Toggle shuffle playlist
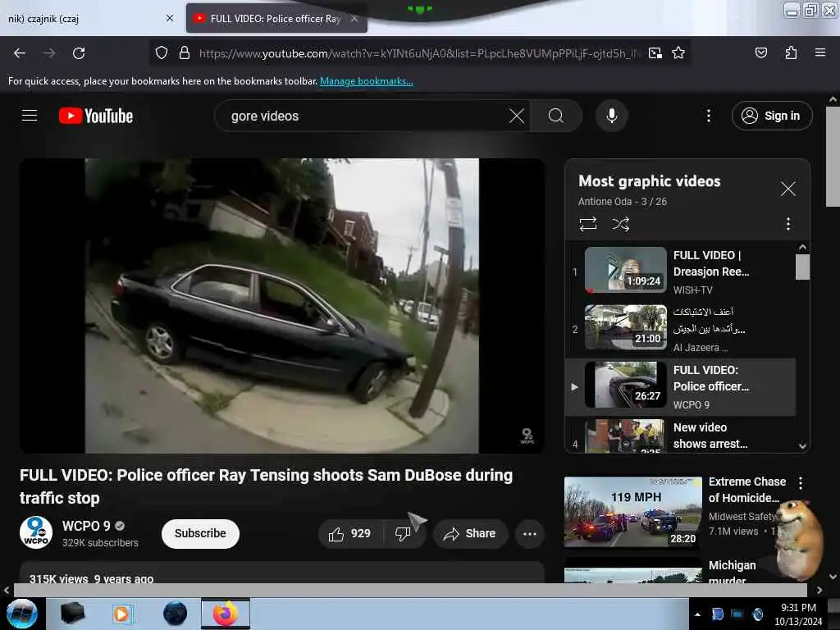The image size is (840, 630). point(620,224)
